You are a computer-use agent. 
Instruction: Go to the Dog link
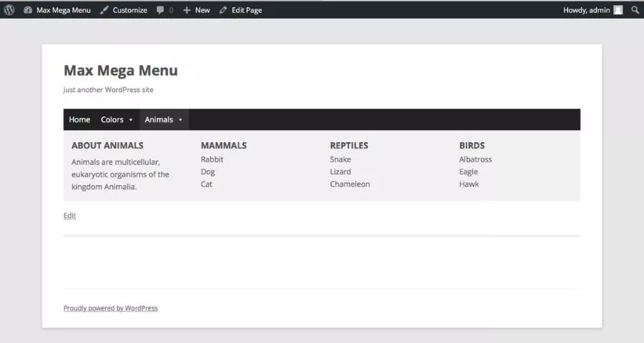click(208, 172)
